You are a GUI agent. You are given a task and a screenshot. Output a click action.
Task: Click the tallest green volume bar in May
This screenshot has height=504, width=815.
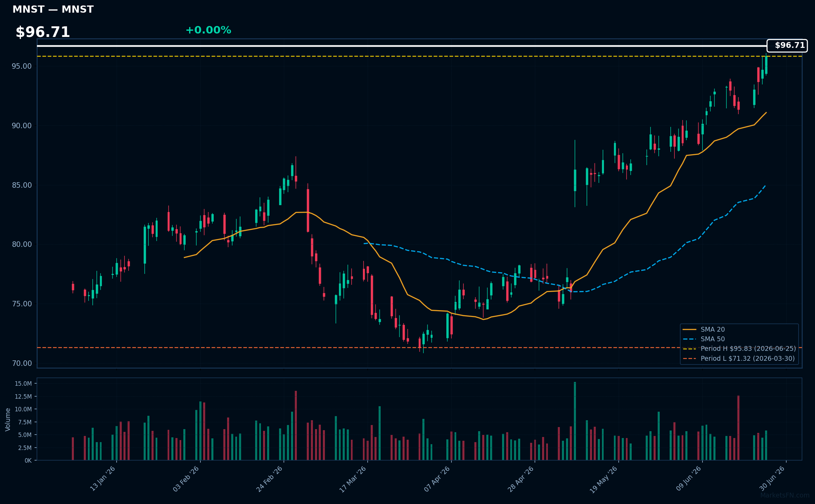coord(575,421)
